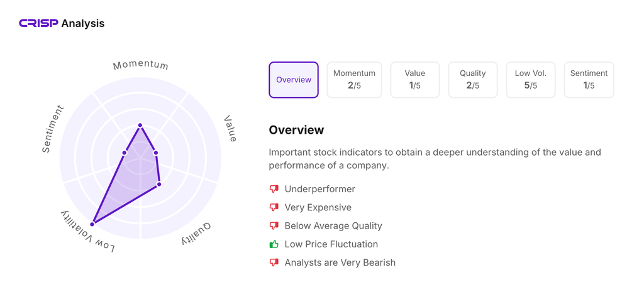Click the Low Volatility vertex on radar chart
Screen dimensions: 644x297
tap(93, 224)
